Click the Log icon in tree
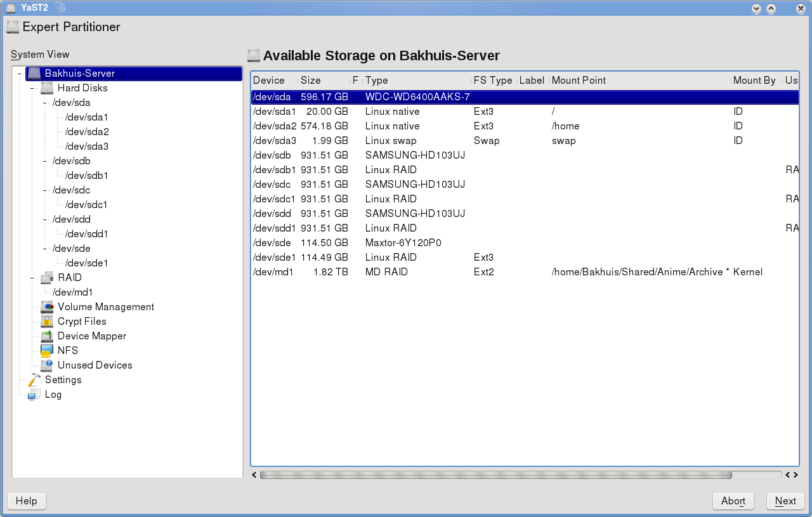Image resolution: width=812 pixels, height=517 pixels. (34, 395)
